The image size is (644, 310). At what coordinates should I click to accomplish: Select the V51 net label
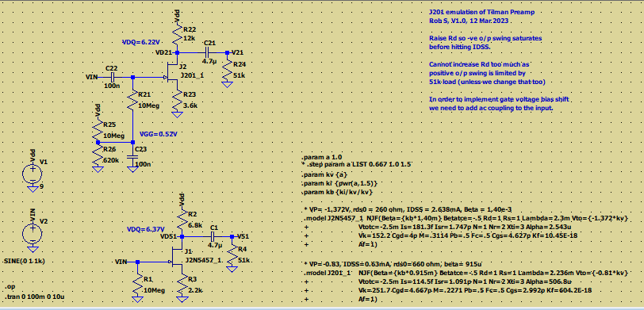[x=243, y=237]
